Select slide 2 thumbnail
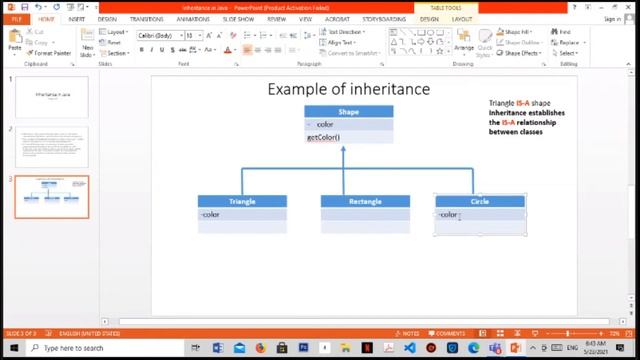Viewport: 640px width, 360px height. pyautogui.click(x=52, y=147)
